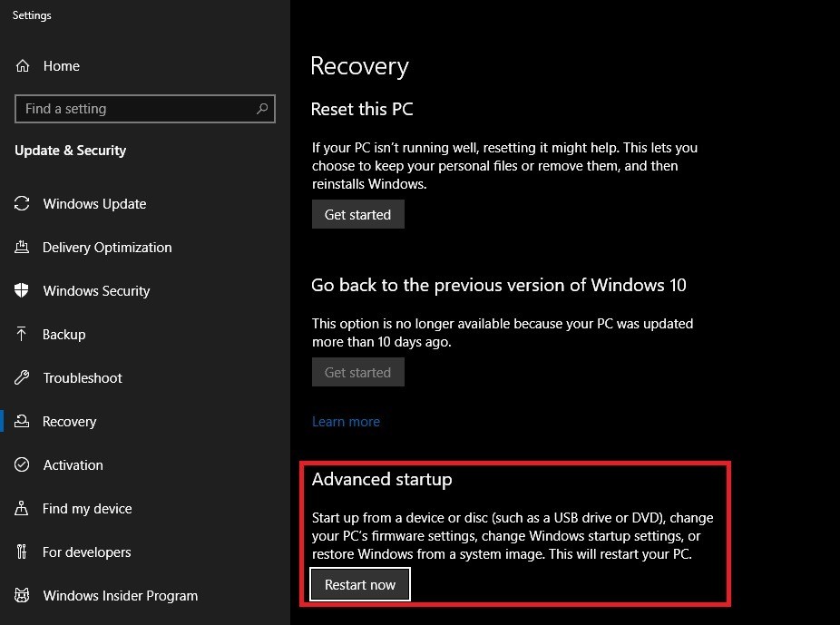Navigate to Windows Update in the sidebar
This screenshot has height=625, width=840.
tap(93, 204)
